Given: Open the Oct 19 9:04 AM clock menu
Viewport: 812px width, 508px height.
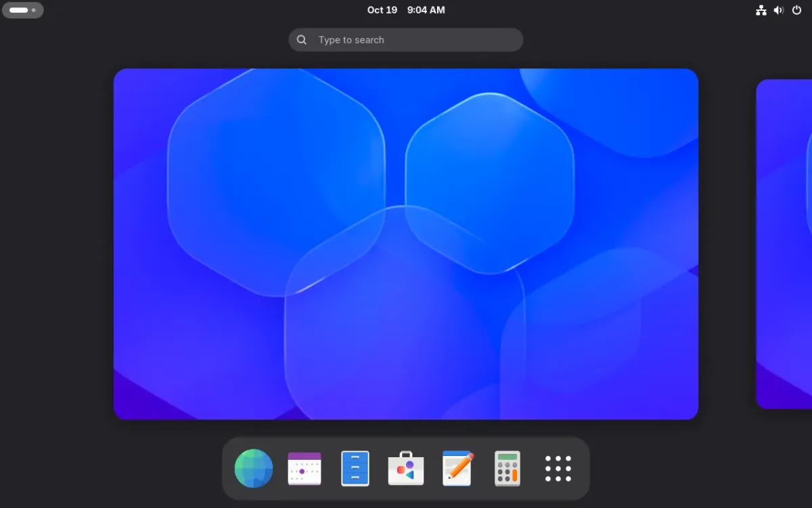Looking at the screenshot, I should (x=406, y=10).
